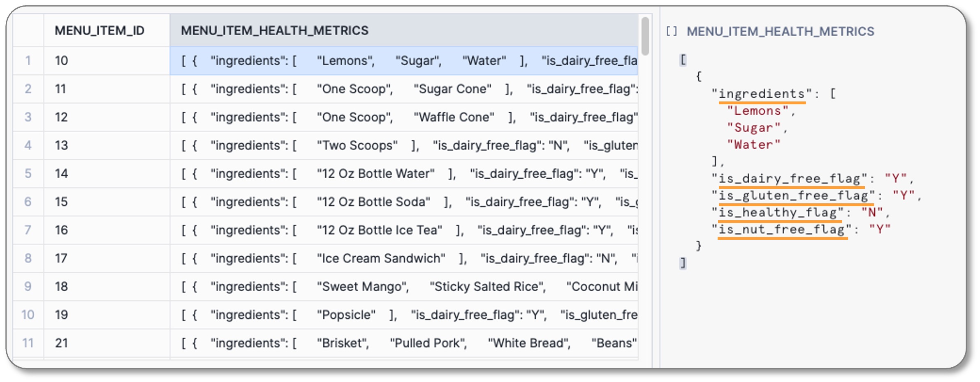Select the Ice Cream Sandwich metrics cell

point(403,258)
